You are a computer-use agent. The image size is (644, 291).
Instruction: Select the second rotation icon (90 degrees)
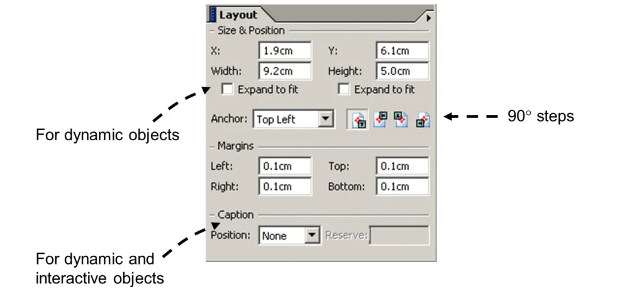[x=380, y=119]
